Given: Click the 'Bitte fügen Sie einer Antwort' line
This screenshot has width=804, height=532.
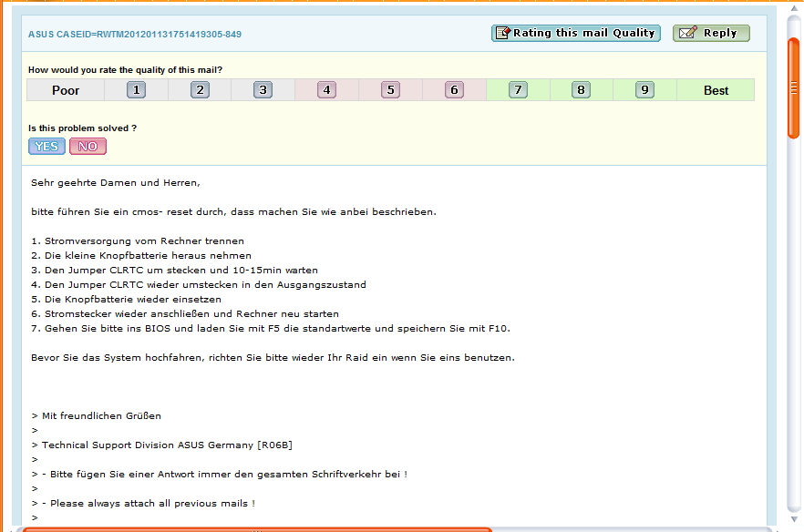Looking at the screenshot, I should tap(219, 475).
